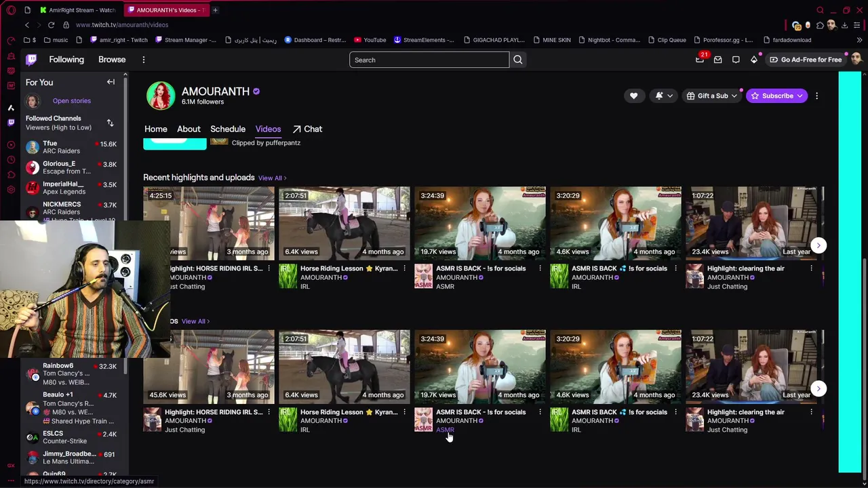Open the Clip Queue bookmark

[x=667, y=40]
